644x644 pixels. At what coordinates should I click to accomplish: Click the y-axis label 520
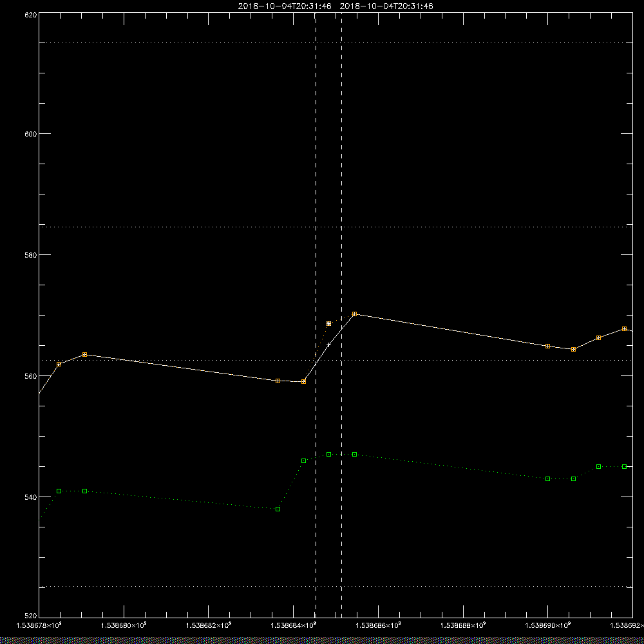point(32,616)
